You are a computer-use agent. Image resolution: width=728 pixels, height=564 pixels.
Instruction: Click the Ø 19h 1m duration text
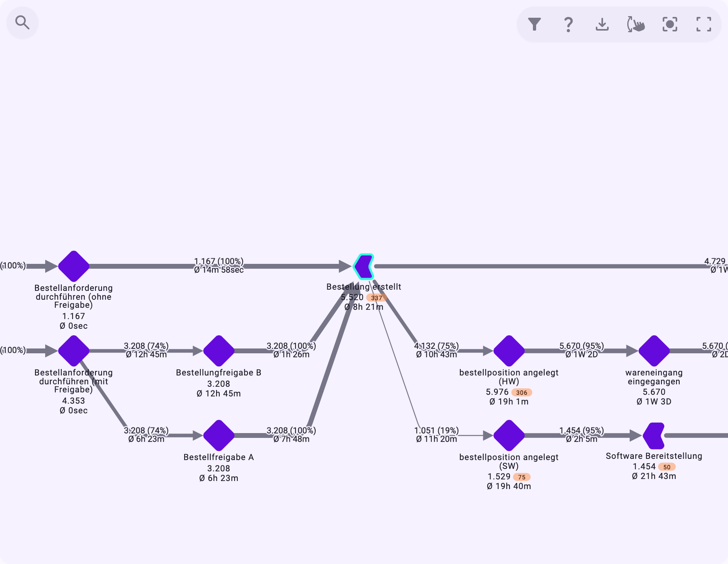[x=509, y=402]
